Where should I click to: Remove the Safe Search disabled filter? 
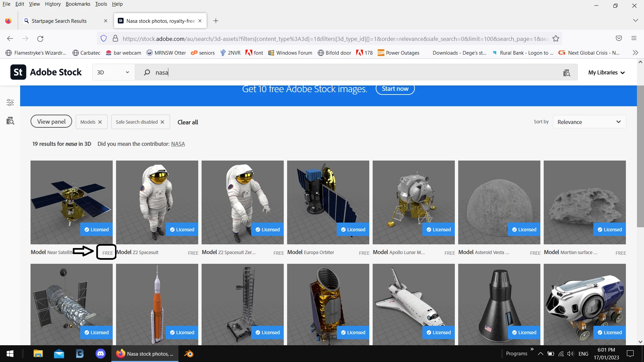[162, 122]
